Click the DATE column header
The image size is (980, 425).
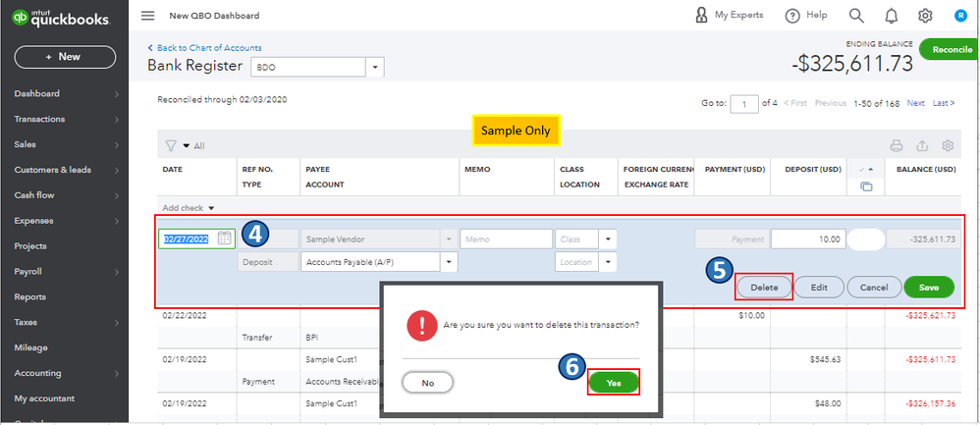(x=173, y=170)
